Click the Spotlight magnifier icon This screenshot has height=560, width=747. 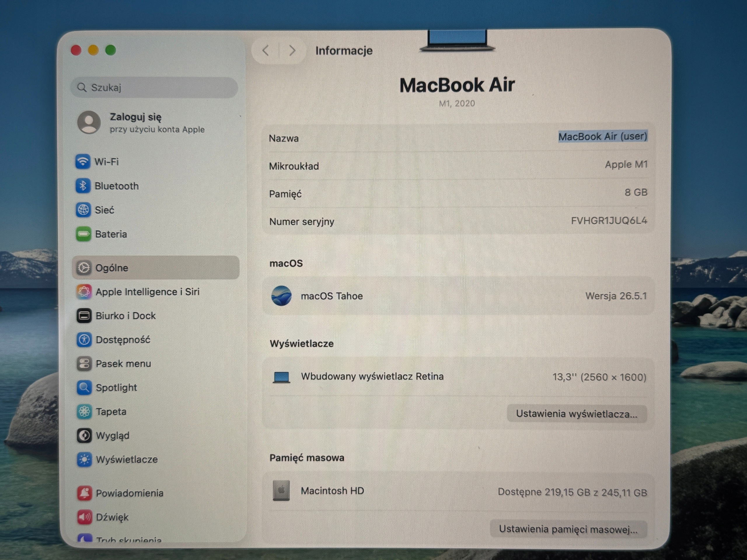[x=84, y=388]
